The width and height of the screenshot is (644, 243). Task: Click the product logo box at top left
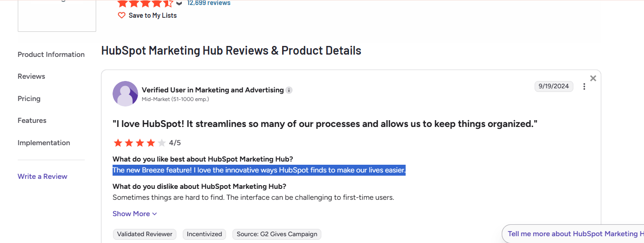point(57,16)
